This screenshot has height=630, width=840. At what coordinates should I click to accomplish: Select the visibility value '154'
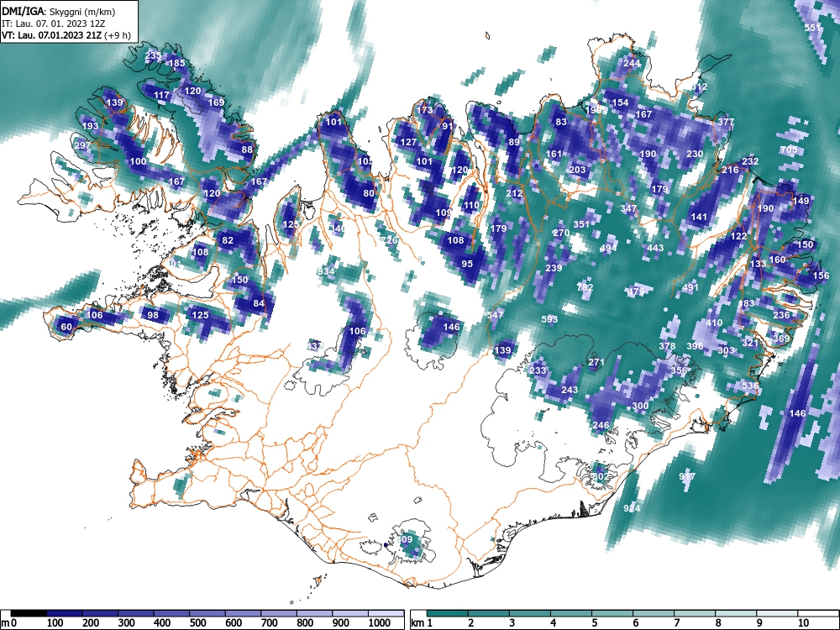(x=620, y=102)
